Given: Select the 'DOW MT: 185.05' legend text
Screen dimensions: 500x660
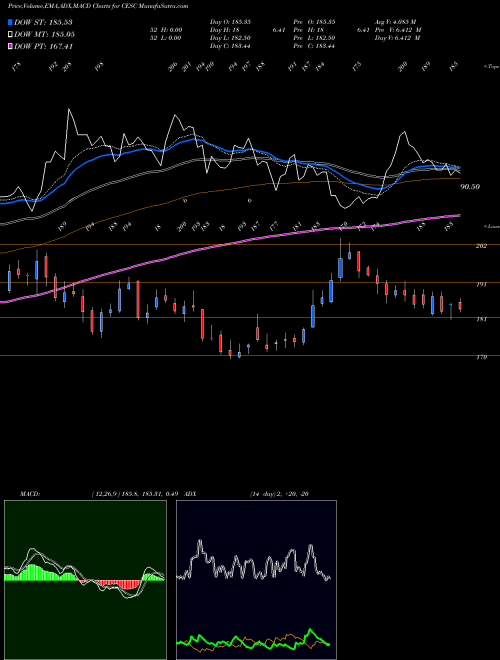Looking at the screenshot, I should click(x=45, y=34).
